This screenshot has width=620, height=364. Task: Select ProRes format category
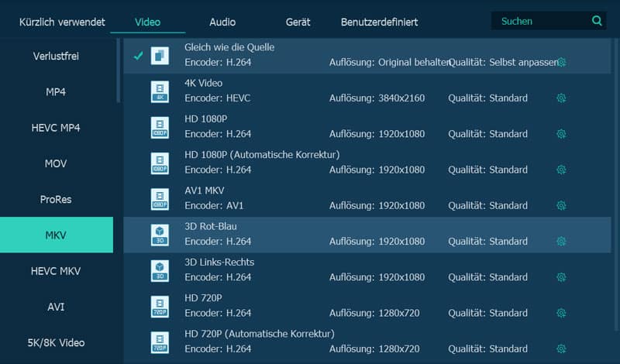tap(56, 200)
